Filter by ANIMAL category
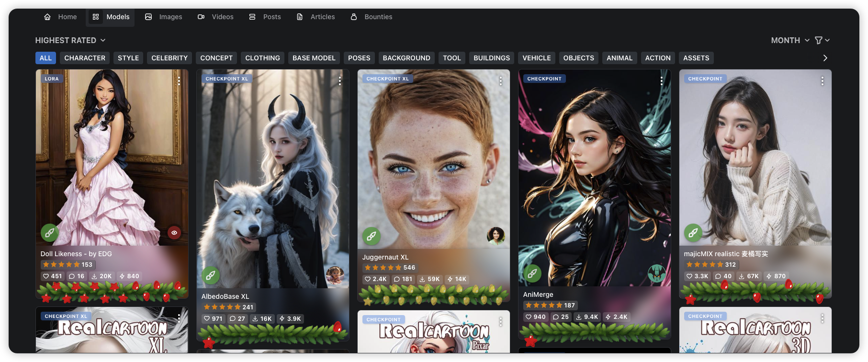Image resolution: width=868 pixels, height=362 pixels. (620, 58)
